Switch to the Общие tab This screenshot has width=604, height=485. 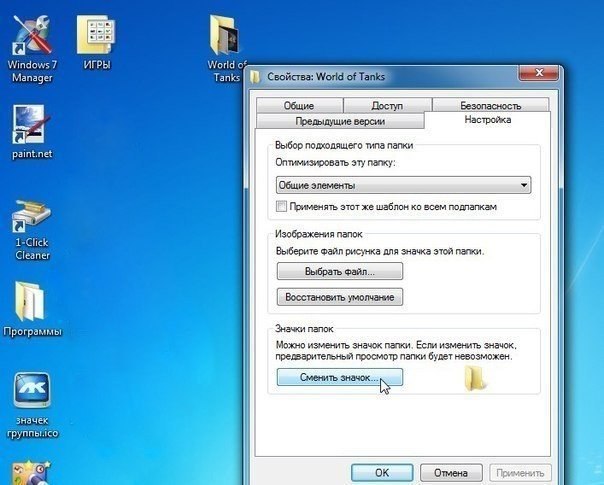[x=298, y=105]
